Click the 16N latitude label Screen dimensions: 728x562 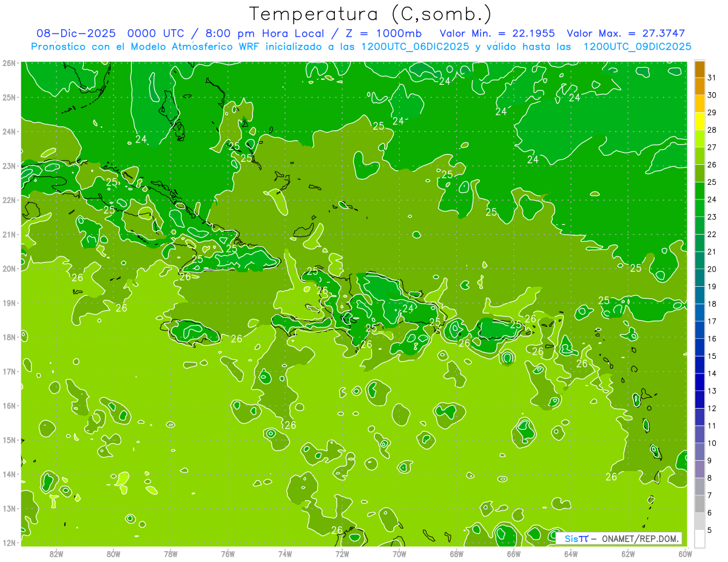click(8, 406)
